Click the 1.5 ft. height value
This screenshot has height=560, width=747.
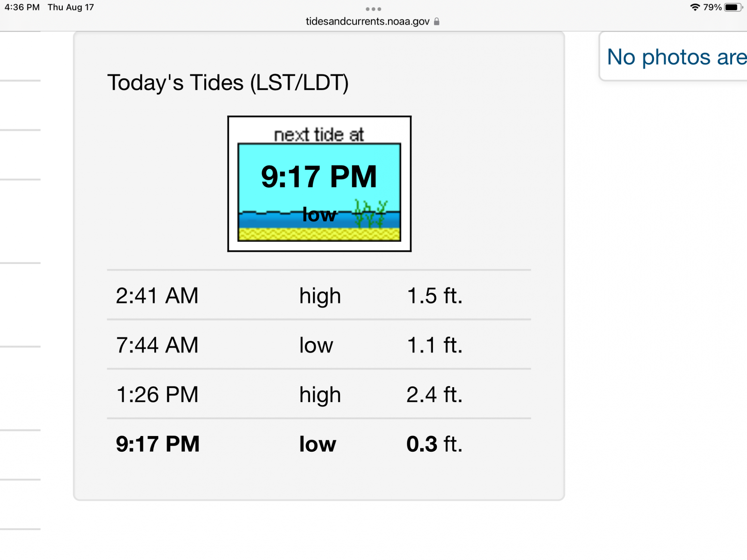pyautogui.click(x=435, y=295)
